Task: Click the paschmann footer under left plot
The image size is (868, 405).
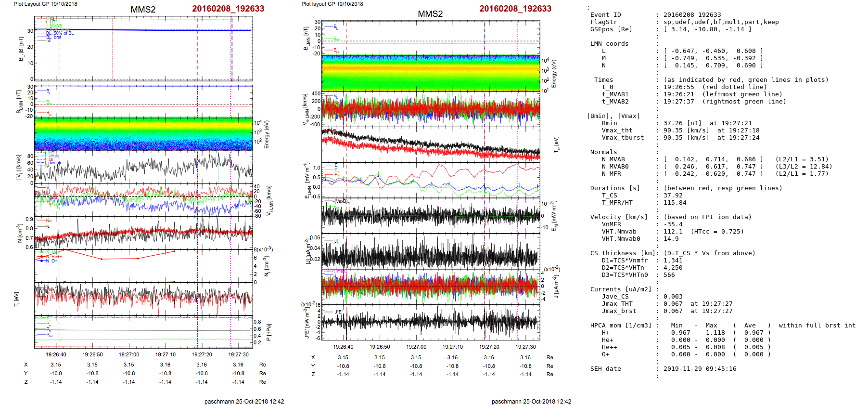Action: (x=244, y=401)
